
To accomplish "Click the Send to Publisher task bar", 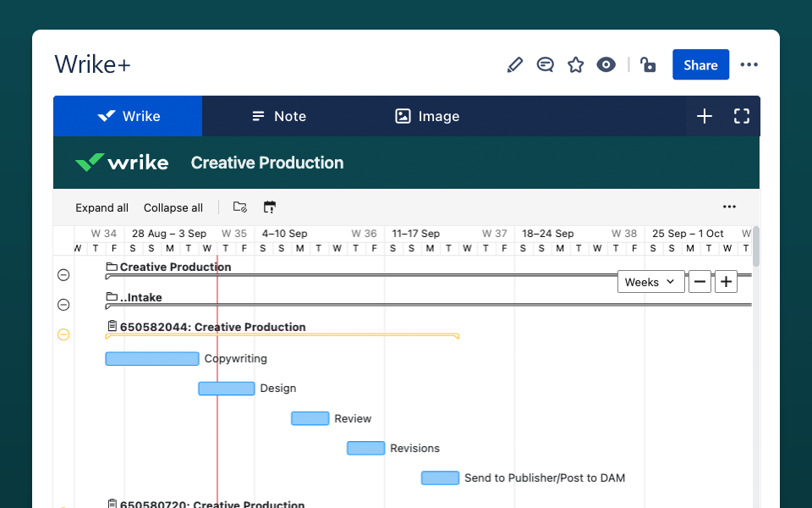I will pyautogui.click(x=440, y=478).
